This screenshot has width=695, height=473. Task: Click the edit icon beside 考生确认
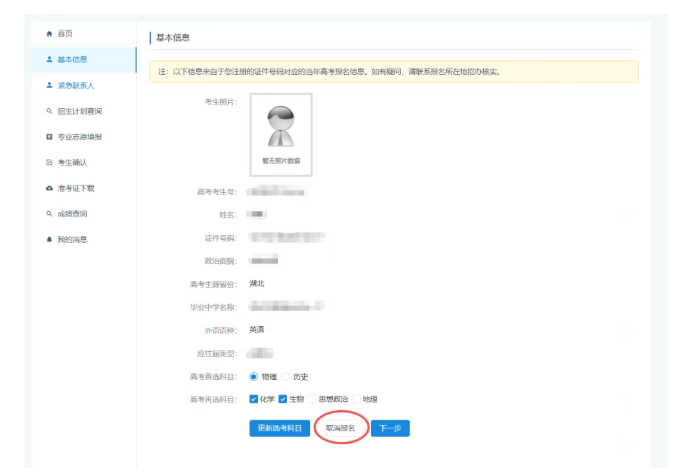[x=49, y=163]
